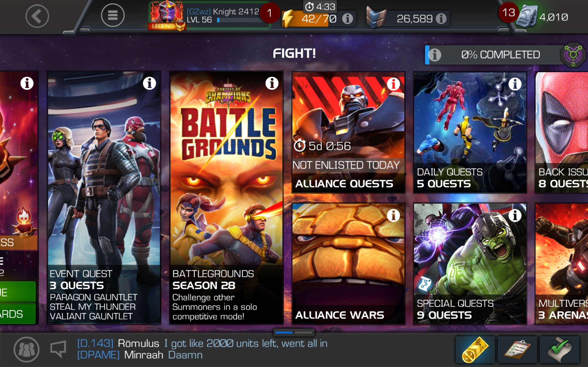The width and height of the screenshot is (588, 367).
Task: Open Battlegrounds Season 28
Action: pos(226,197)
